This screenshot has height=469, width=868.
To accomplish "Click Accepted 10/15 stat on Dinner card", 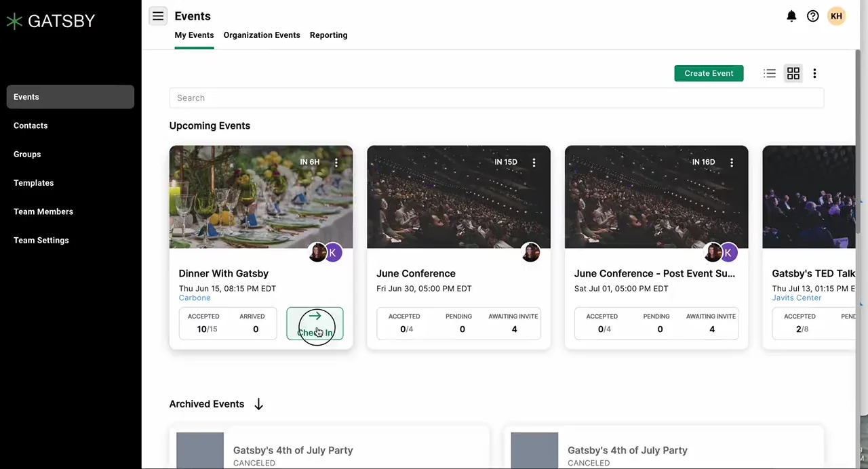I will point(203,323).
